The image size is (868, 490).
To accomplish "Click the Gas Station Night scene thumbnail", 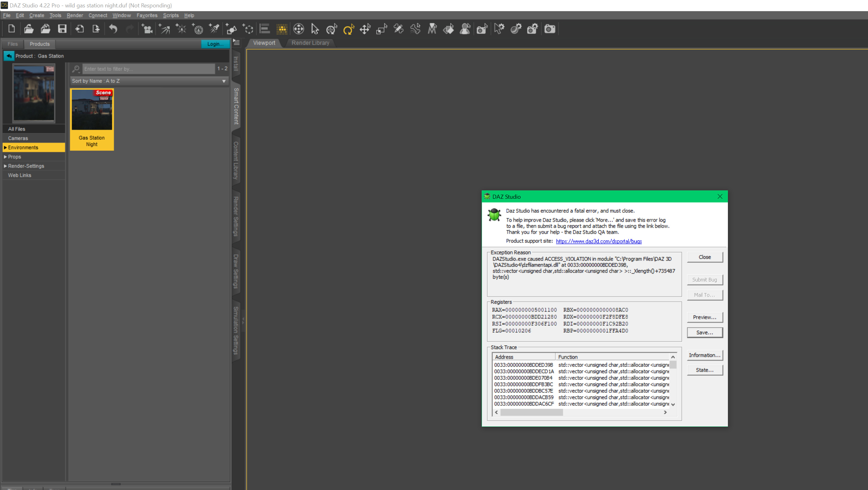I will [92, 110].
